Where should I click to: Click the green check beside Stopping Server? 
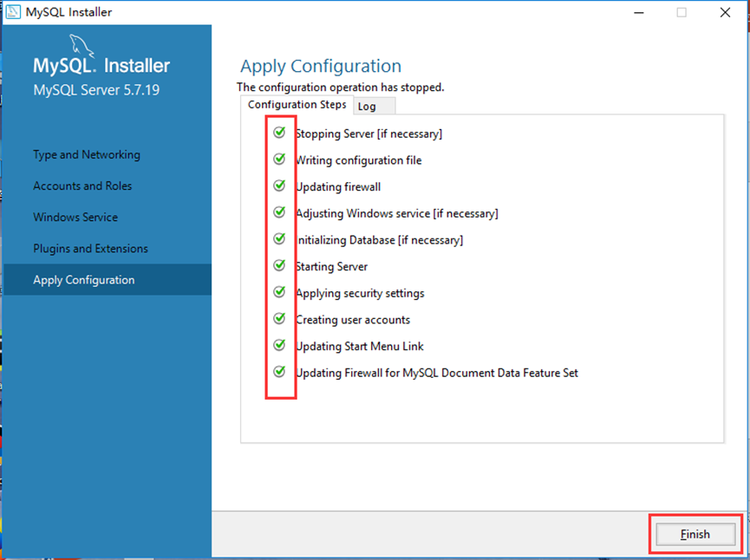pos(279,133)
